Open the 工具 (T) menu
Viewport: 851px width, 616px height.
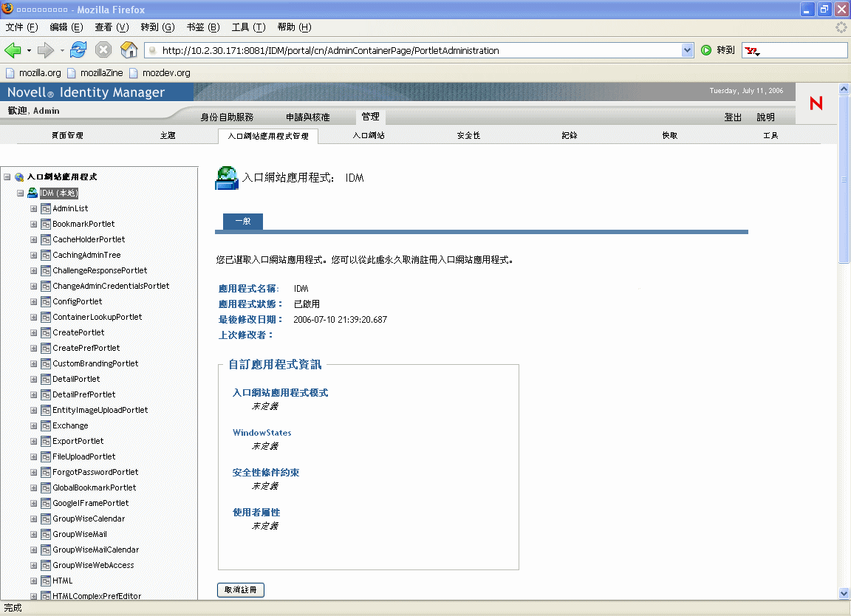coord(248,27)
